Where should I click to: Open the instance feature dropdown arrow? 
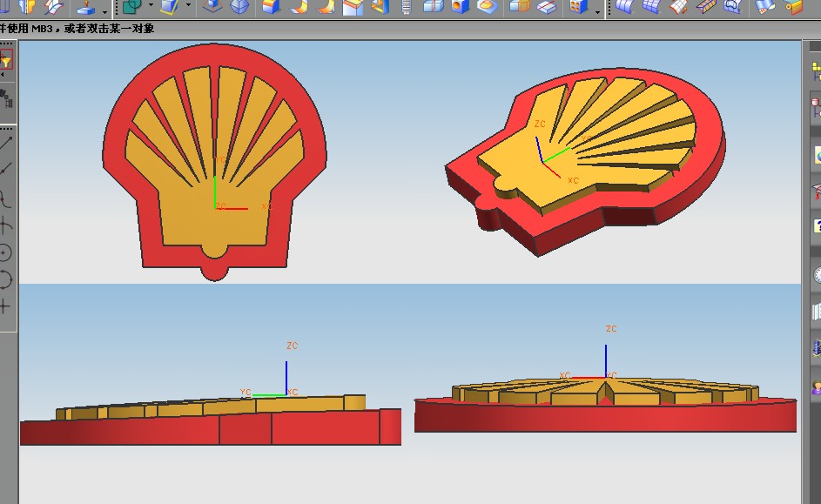pyautogui.click(x=597, y=10)
